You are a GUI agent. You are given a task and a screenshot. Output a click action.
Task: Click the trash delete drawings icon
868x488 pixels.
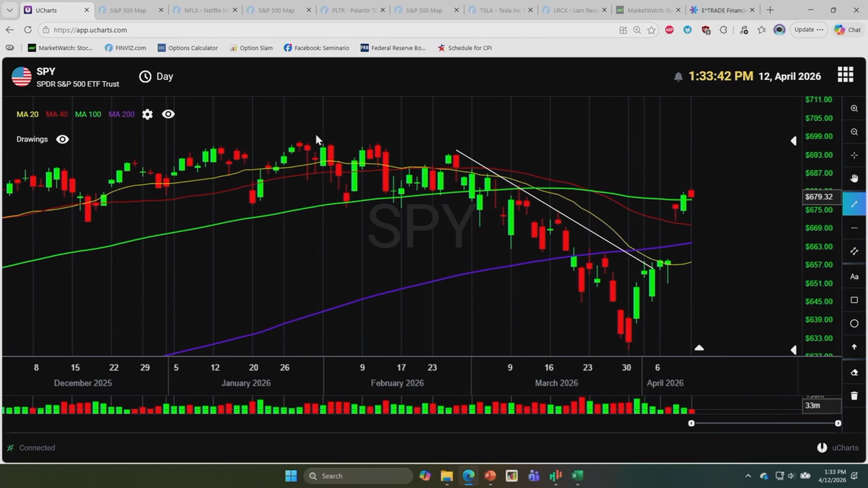coord(854,396)
